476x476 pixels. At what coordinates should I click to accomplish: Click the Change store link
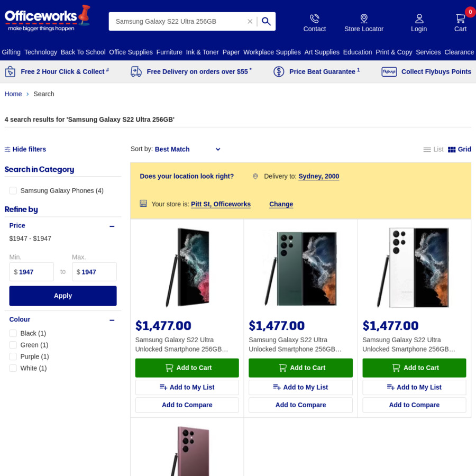[x=281, y=204]
